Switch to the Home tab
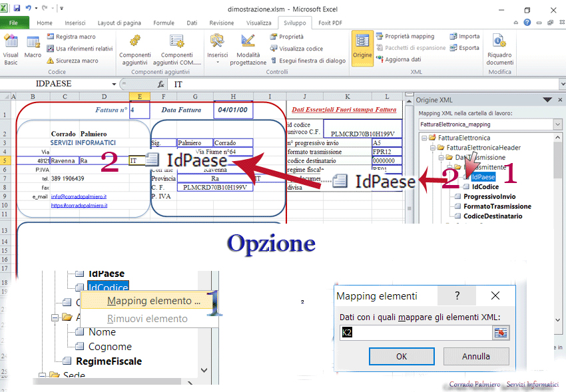This screenshot has width=566, height=392. point(45,23)
